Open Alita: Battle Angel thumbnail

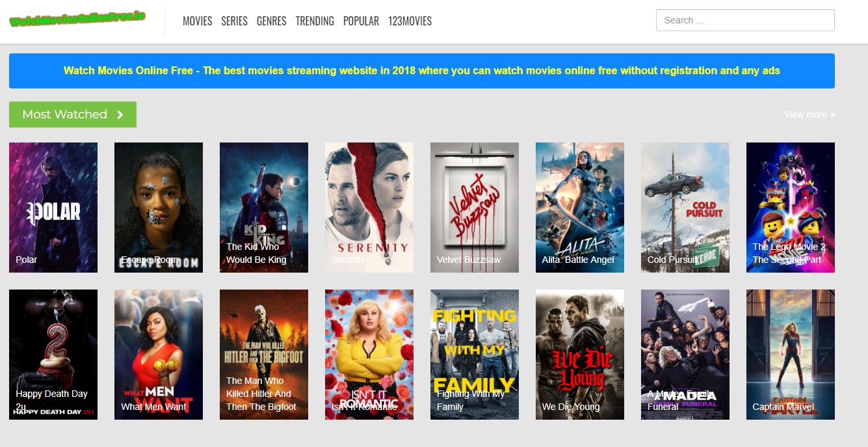580,207
